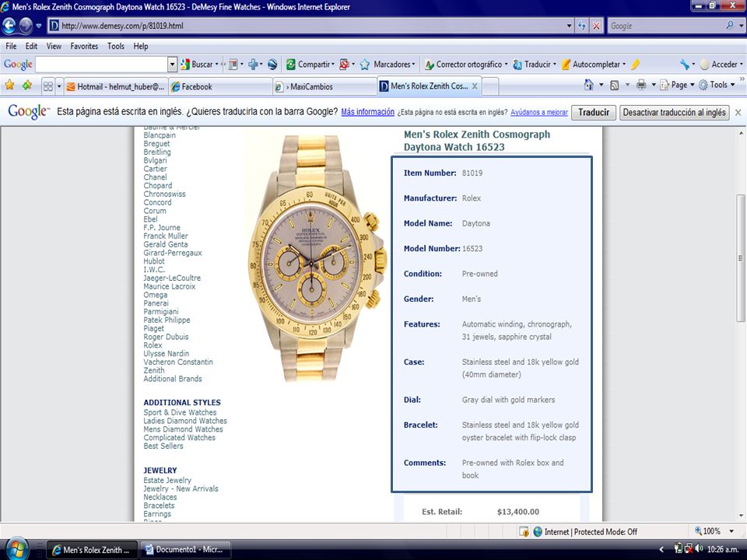Click the Autocompletar toolbar button
This screenshot has width=747, height=560.
tap(593, 65)
